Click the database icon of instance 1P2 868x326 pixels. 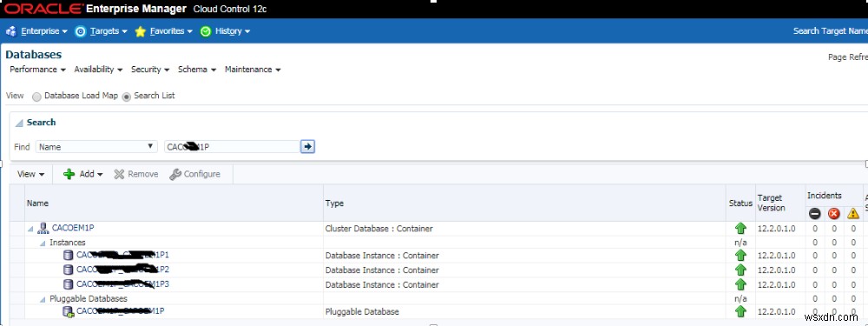click(x=68, y=269)
